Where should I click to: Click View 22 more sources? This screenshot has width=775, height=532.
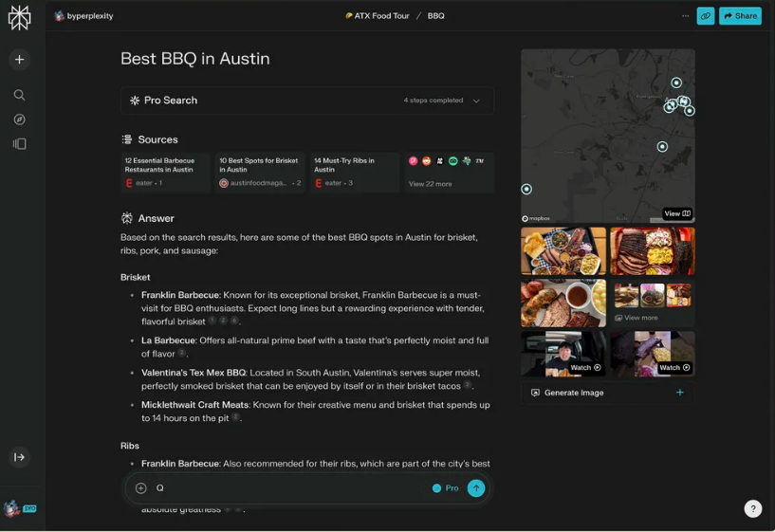click(x=430, y=184)
